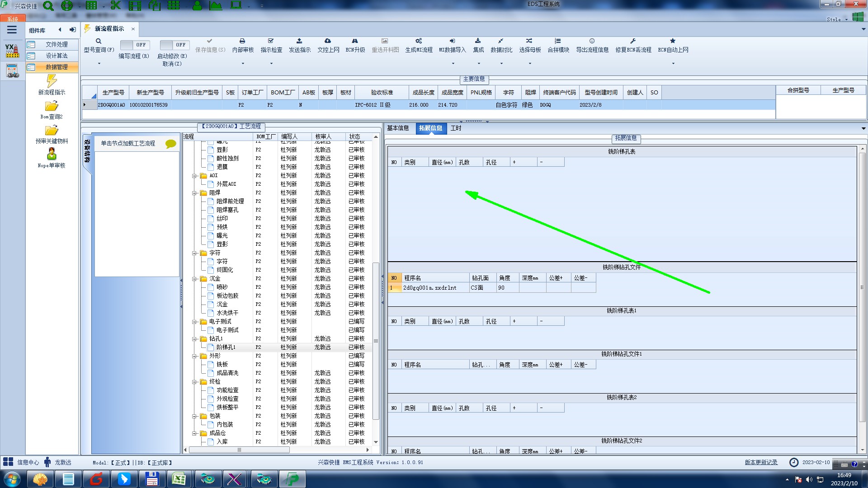Switch to 工时 tab

coord(456,128)
